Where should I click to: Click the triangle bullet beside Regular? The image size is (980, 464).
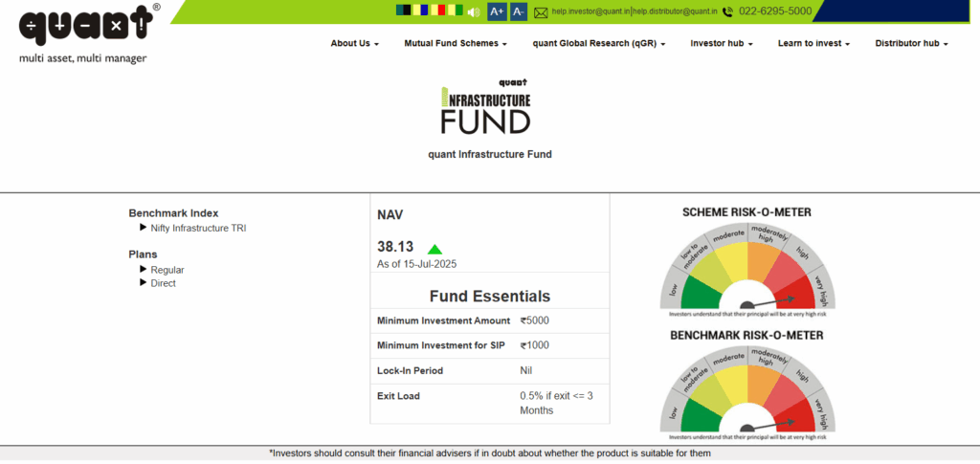(144, 269)
